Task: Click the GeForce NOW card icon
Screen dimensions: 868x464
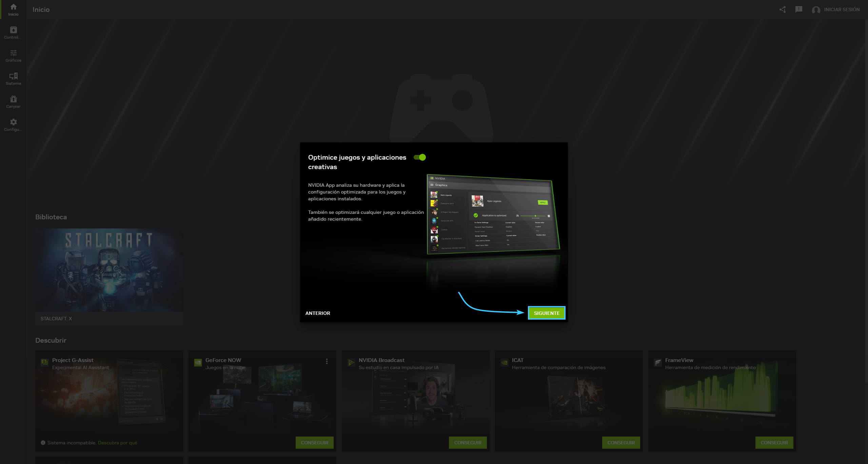Action: click(x=198, y=362)
